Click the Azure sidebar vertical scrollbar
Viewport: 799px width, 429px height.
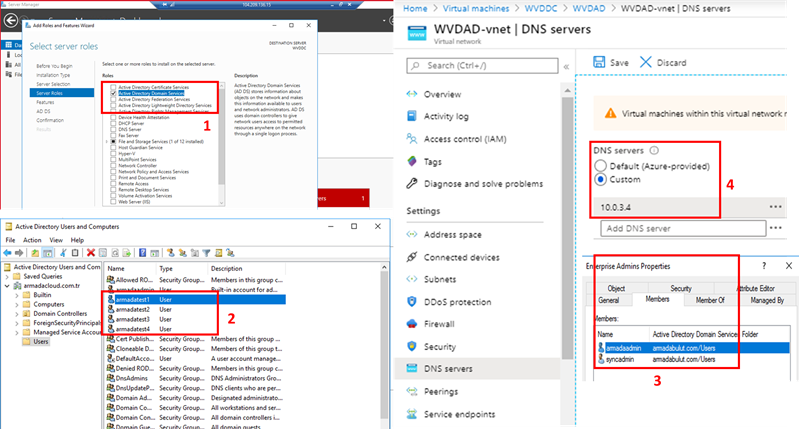tap(568, 229)
